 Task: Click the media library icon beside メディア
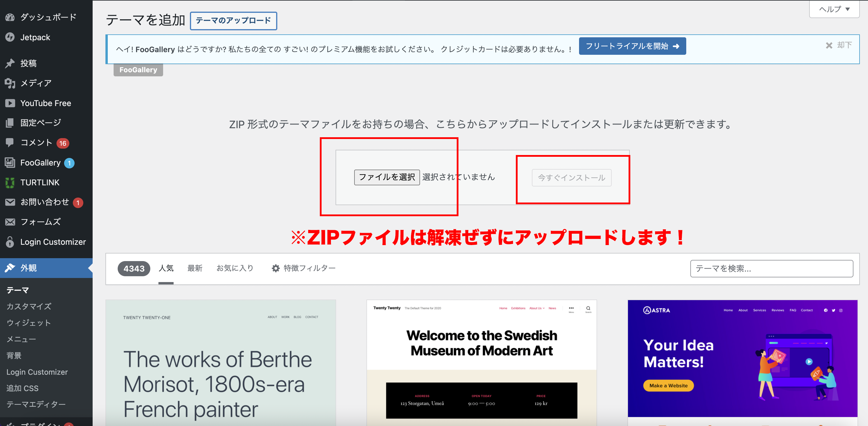tap(10, 83)
